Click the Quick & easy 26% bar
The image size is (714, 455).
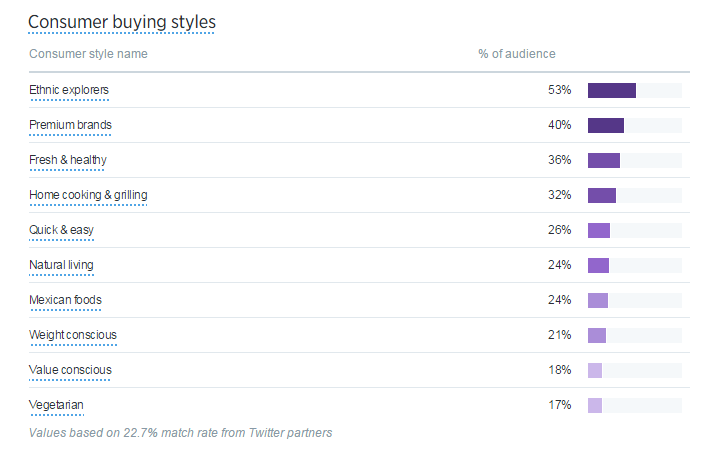point(599,231)
